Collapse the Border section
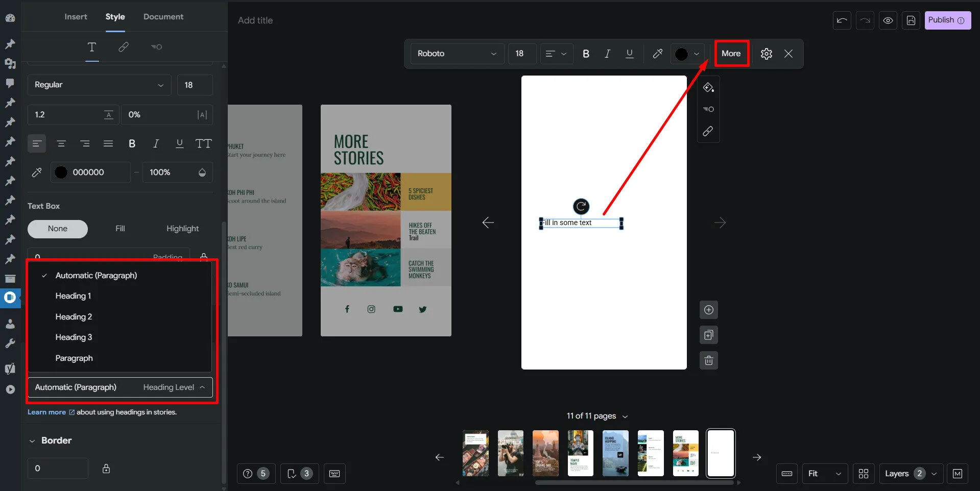 [32, 440]
